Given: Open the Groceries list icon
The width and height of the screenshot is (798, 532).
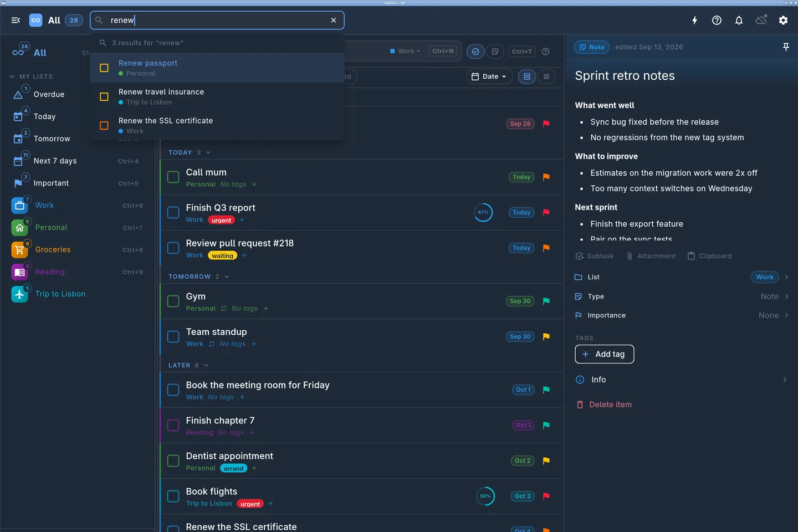Looking at the screenshot, I should pos(19,250).
